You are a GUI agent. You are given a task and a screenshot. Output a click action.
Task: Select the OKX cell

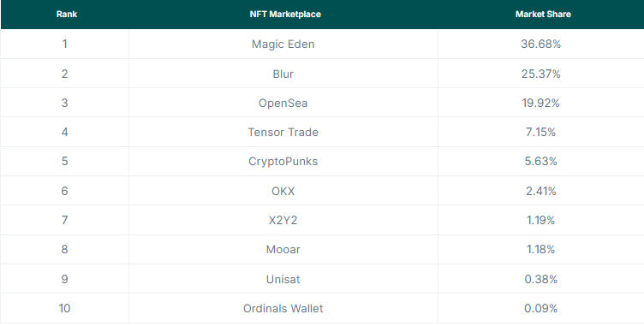click(x=283, y=191)
